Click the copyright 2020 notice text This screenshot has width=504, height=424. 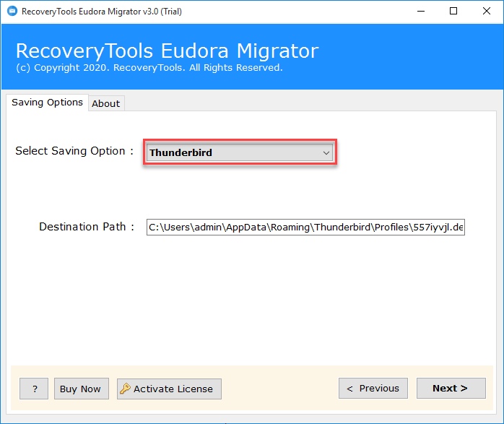click(149, 68)
